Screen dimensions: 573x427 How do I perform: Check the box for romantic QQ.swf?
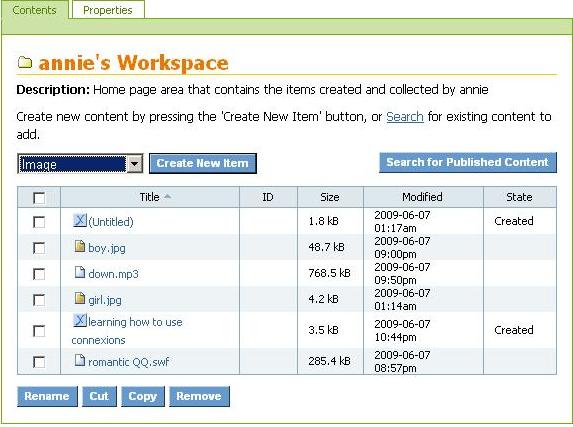(x=39, y=362)
